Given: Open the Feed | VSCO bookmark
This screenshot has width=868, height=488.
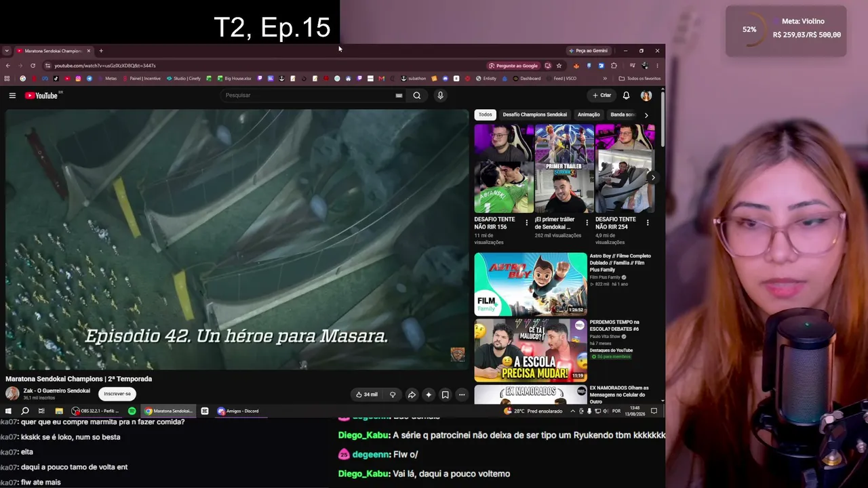Looking at the screenshot, I should point(561,79).
